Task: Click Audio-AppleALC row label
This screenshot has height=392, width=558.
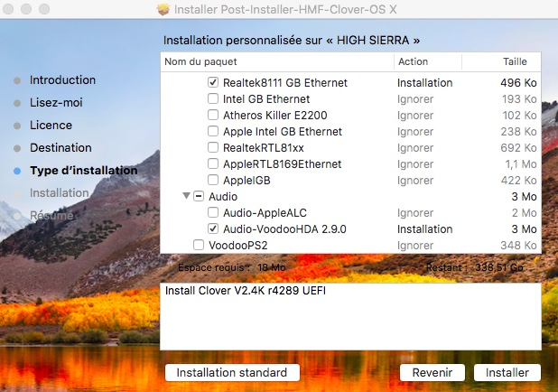Action: click(x=265, y=213)
